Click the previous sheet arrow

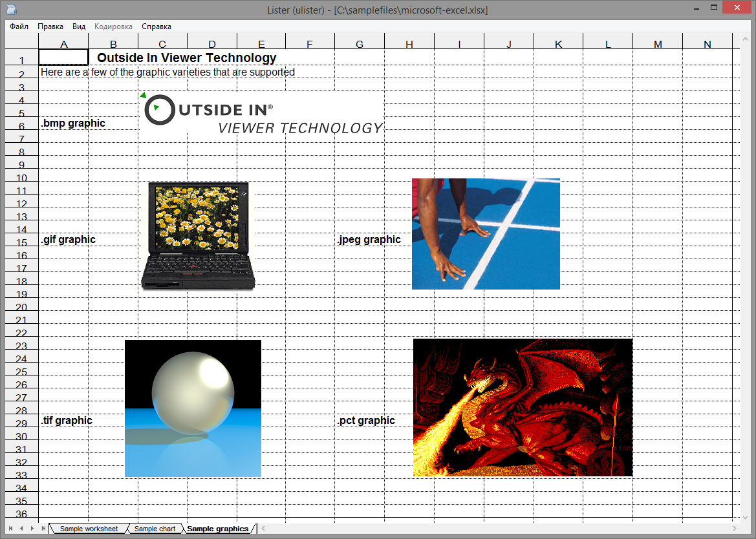coord(21,529)
